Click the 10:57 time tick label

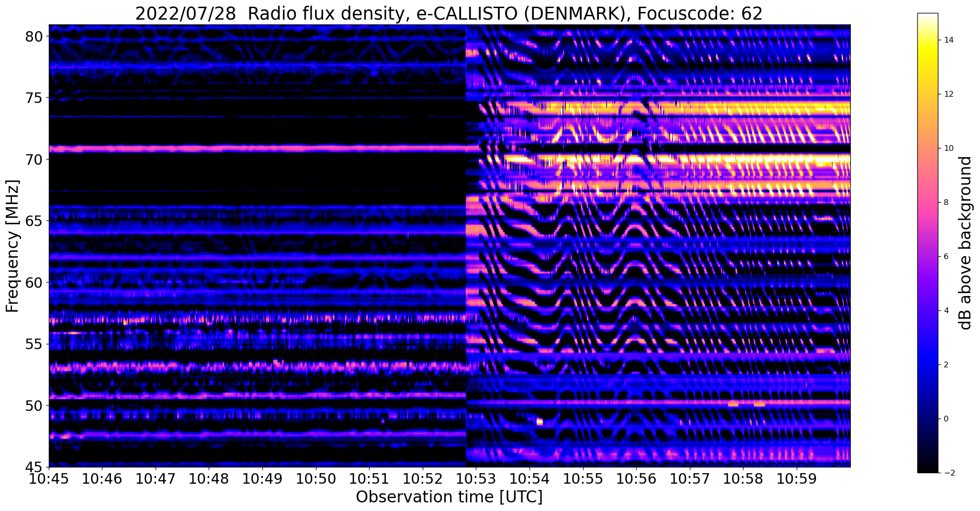coord(690,478)
